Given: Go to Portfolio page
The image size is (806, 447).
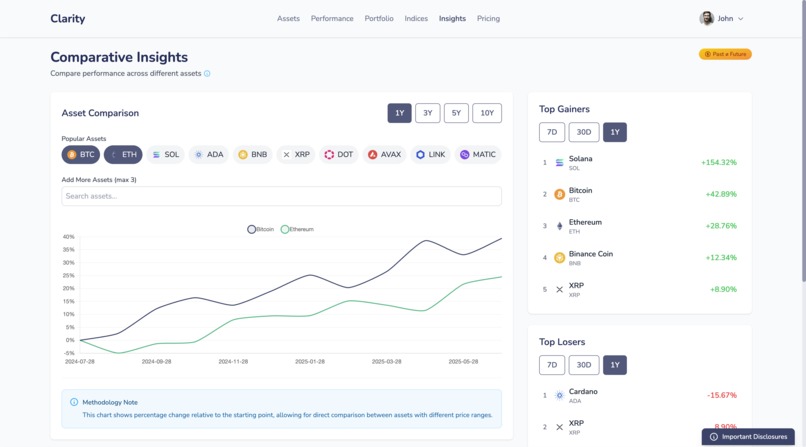Looking at the screenshot, I should [379, 18].
